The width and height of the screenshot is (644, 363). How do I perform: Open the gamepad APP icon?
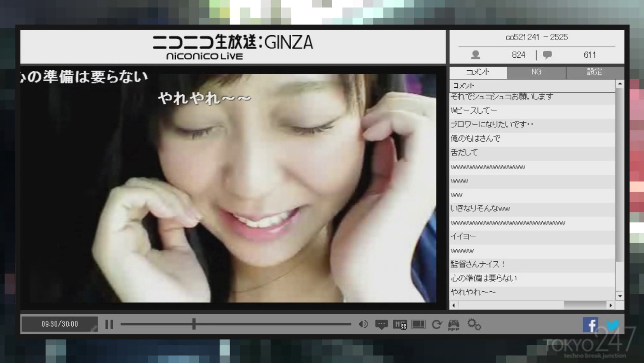click(454, 325)
